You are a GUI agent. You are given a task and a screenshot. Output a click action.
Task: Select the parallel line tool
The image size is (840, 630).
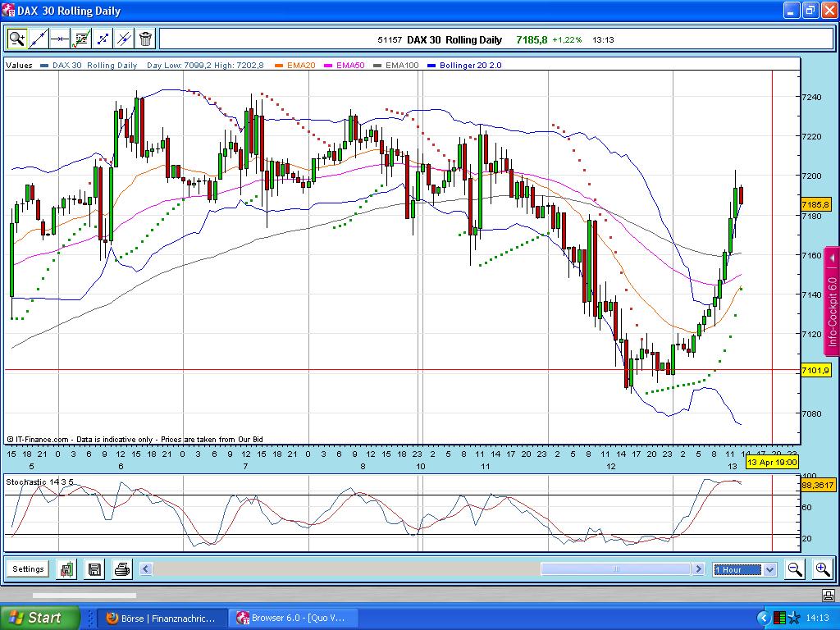tap(124, 39)
